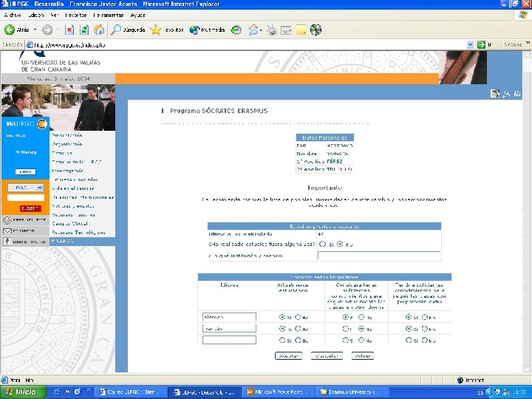This screenshot has height=399, width=532.
Task: Open the Ayuda menu
Action: click(x=137, y=16)
